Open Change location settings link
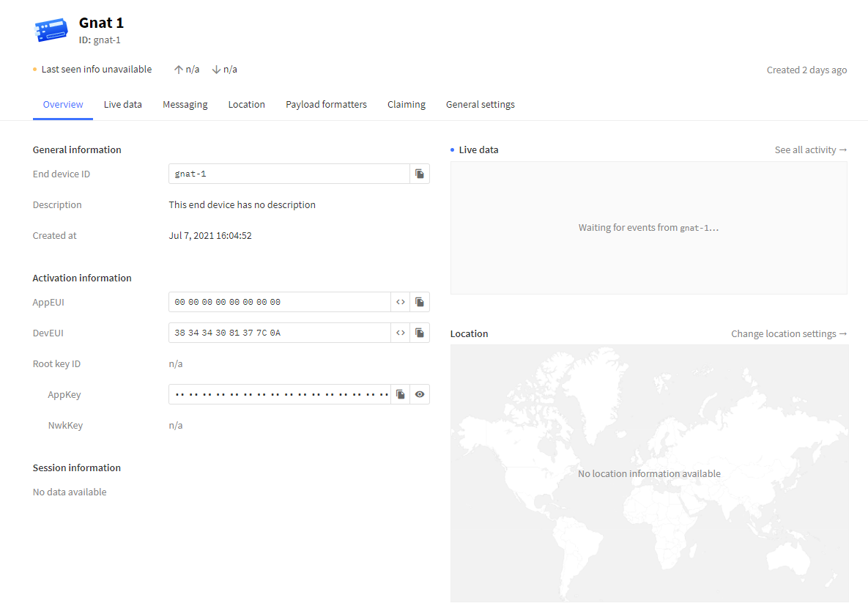 click(788, 333)
